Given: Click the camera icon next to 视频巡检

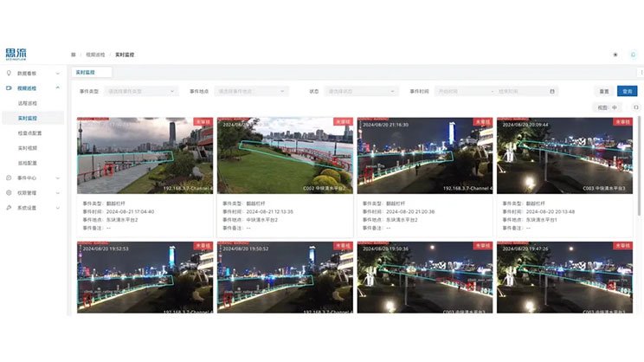Looking at the screenshot, I should pyautogui.click(x=9, y=88).
